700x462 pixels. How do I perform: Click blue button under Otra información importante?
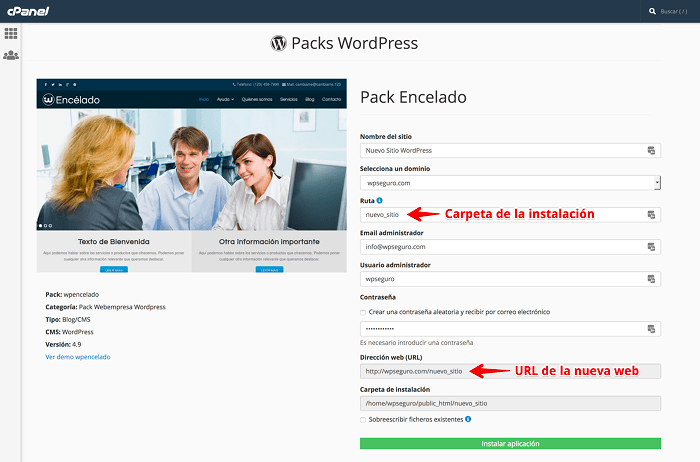[269, 270]
